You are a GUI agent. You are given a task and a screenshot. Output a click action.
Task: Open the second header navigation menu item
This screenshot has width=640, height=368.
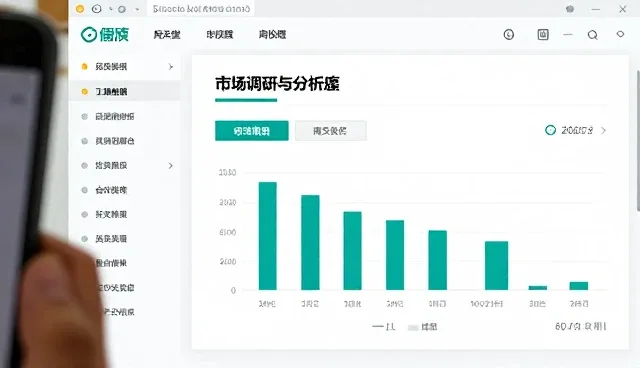point(220,35)
